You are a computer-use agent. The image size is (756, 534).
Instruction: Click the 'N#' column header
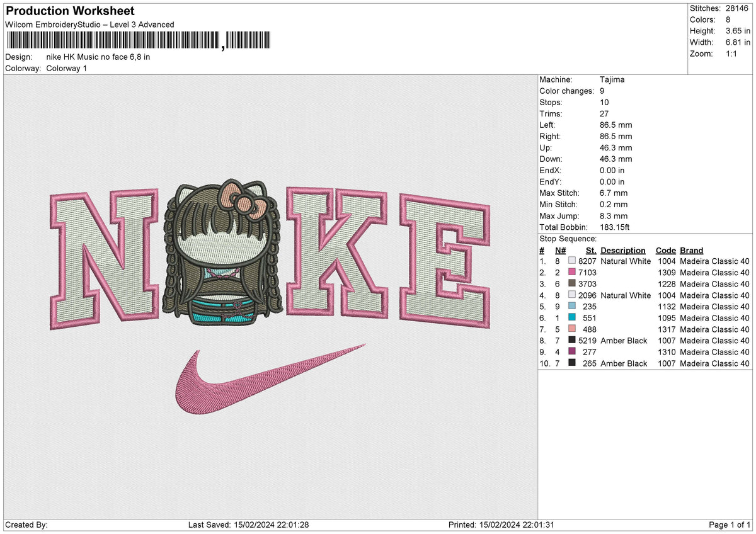coord(560,251)
